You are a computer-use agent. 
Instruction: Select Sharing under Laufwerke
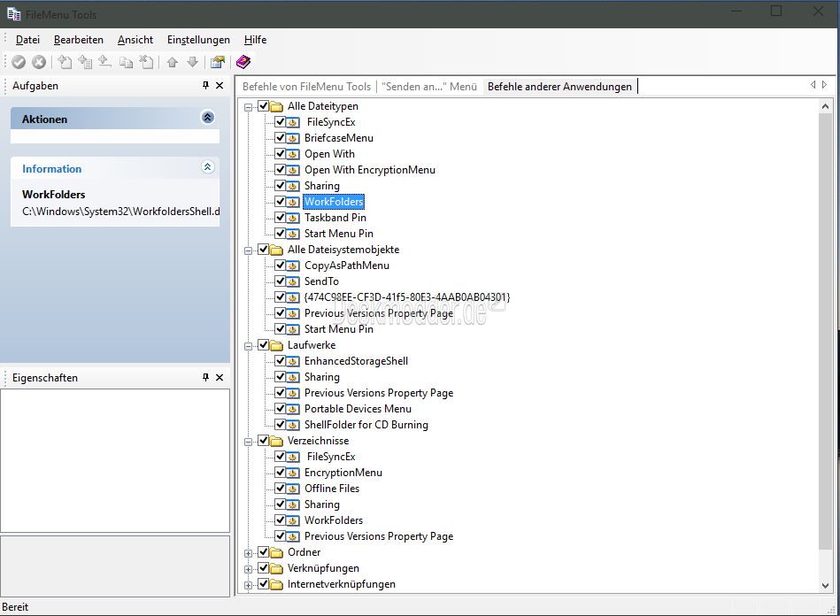tap(322, 377)
